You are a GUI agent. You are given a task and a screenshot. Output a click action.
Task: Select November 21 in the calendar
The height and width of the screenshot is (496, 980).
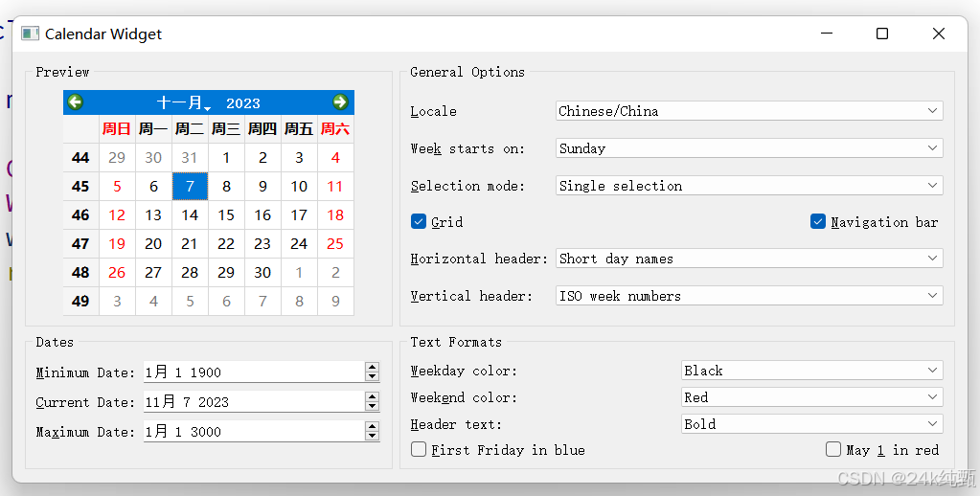pos(190,243)
